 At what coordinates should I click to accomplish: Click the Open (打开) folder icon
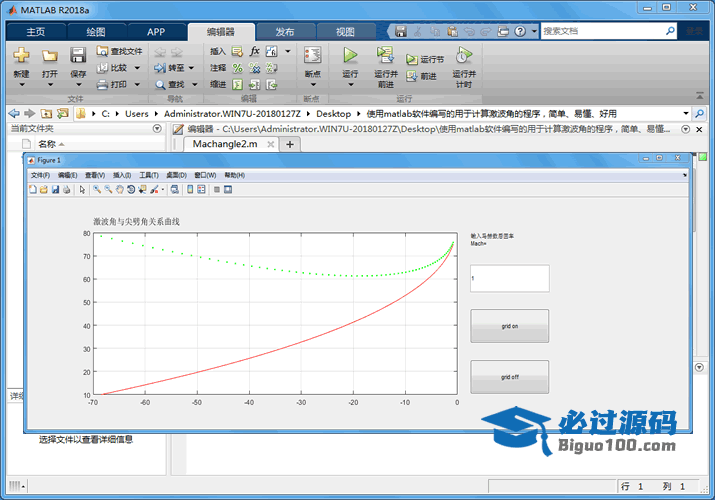click(50, 55)
